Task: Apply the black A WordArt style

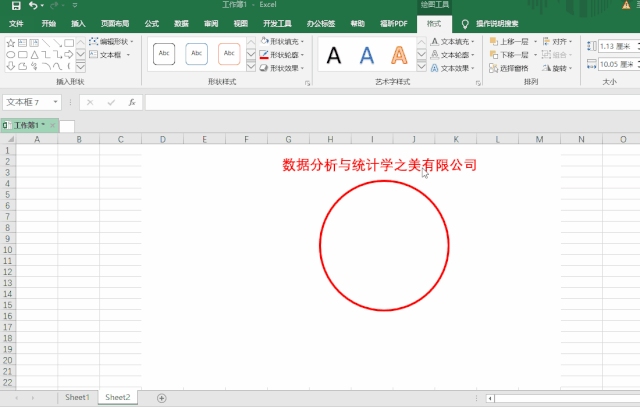Action: click(334, 56)
